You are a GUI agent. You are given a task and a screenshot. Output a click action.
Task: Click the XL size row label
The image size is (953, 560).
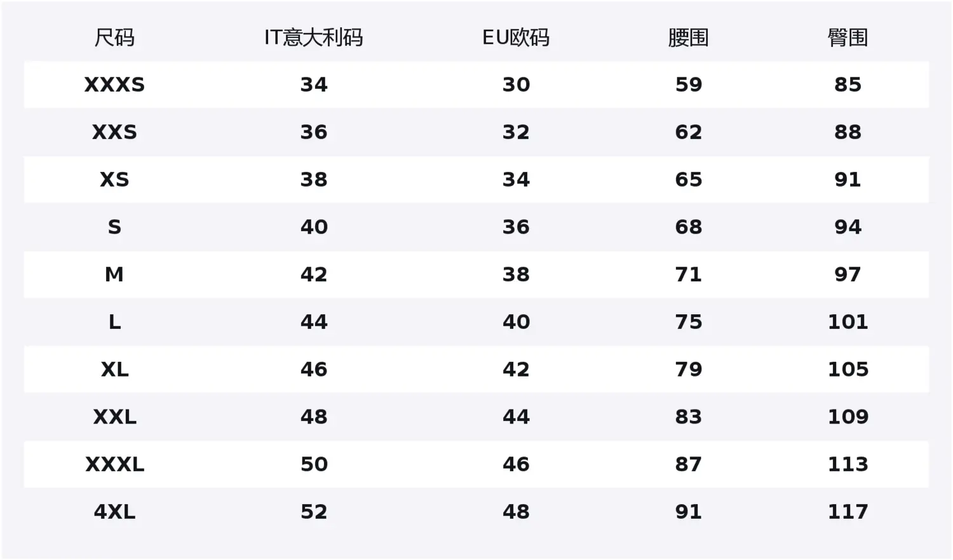(x=114, y=369)
